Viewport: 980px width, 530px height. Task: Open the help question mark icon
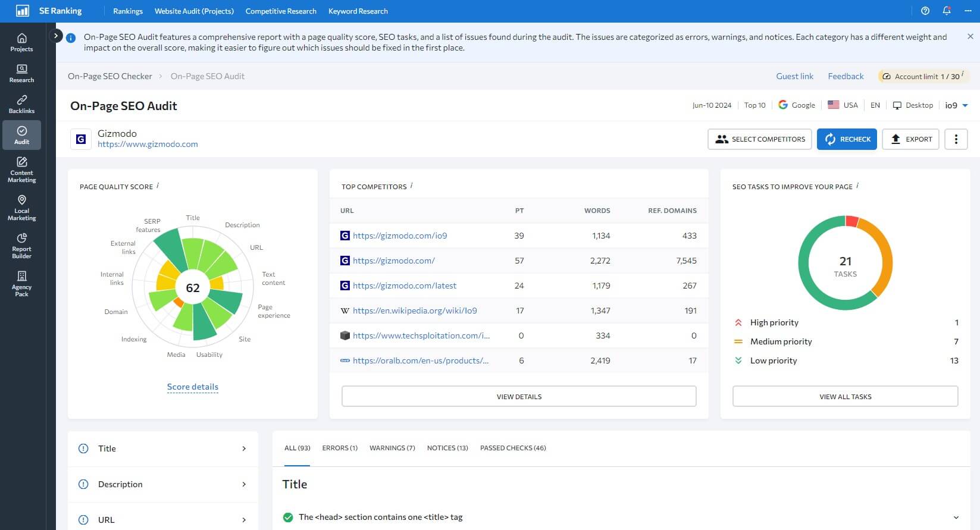925,11
